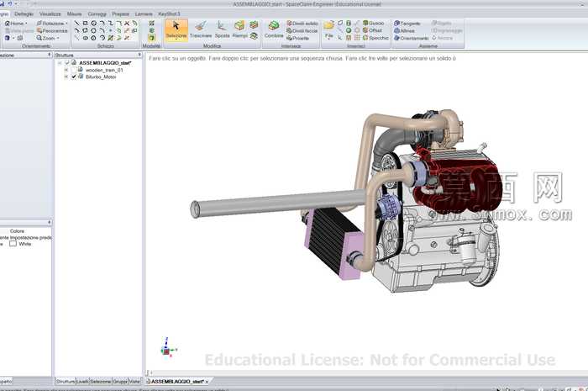Open the Dettaglio ribbon tab
The image size is (588, 391).
tap(24, 14)
